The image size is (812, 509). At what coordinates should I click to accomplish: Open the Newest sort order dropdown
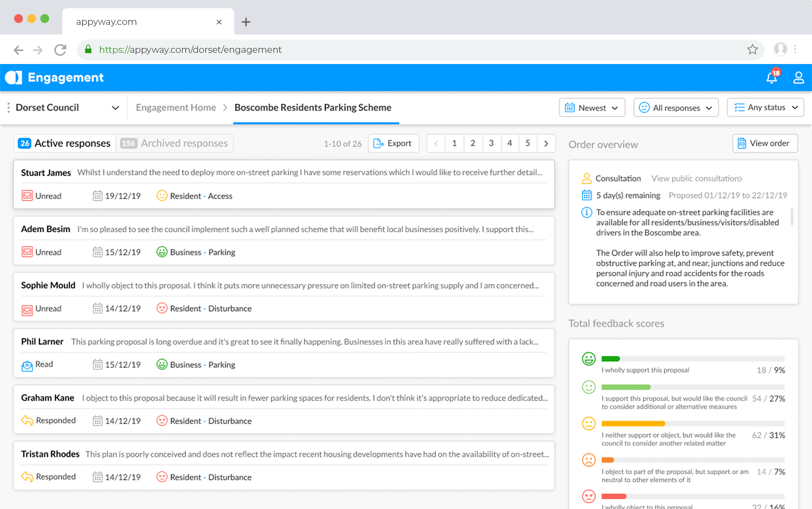[x=592, y=108]
